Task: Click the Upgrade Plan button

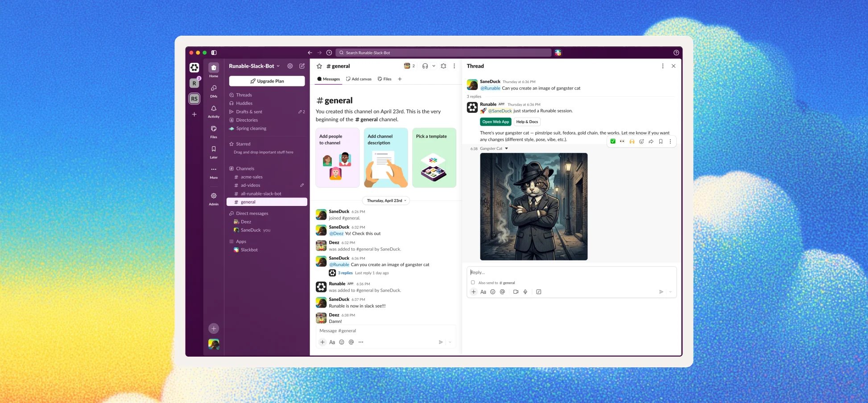Action: pyautogui.click(x=267, y=81)
